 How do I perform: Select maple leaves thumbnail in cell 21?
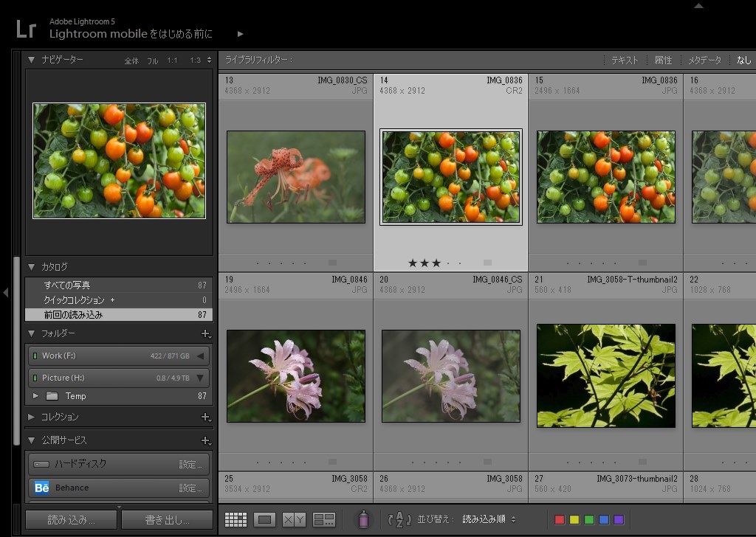(606, 375)
